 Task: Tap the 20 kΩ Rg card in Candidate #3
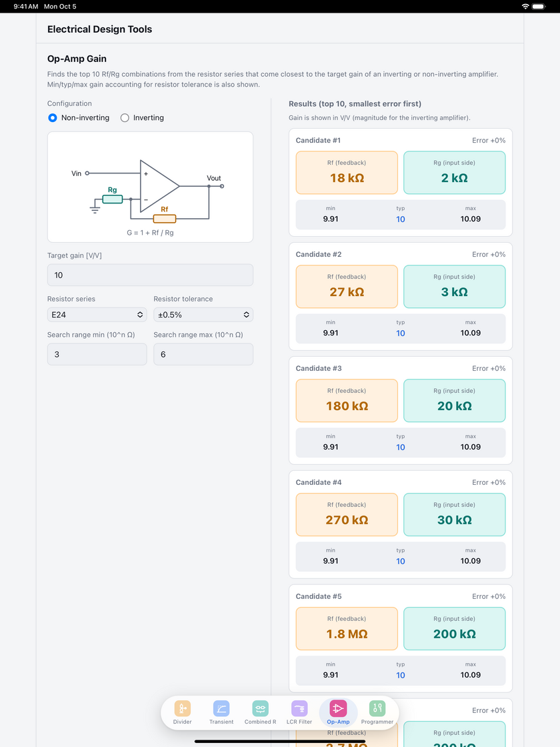[454, 401]
